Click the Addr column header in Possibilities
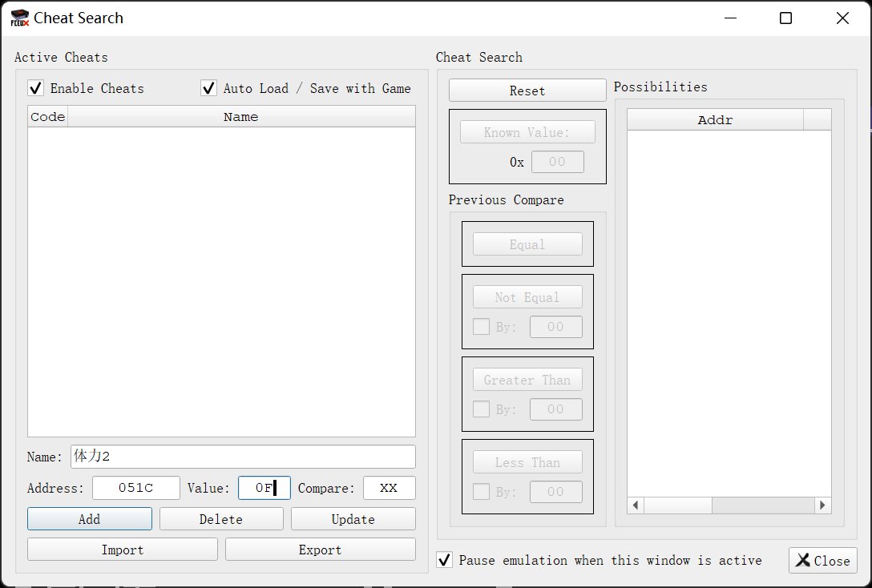Image resolution: width=872 pixels, height=588 pixels. click(x=715, y=120)
